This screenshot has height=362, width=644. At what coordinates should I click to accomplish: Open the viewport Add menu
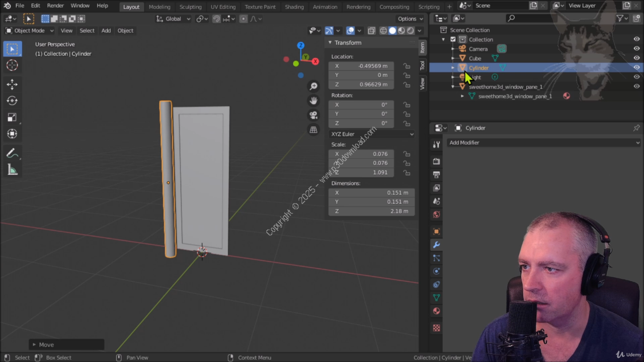[x=106, y=31]
